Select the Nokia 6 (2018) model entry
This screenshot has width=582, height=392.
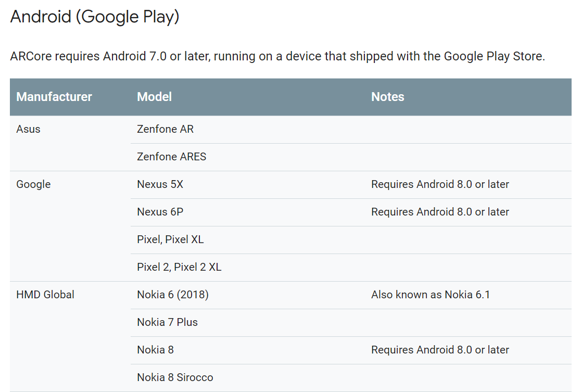coord(172,295)
